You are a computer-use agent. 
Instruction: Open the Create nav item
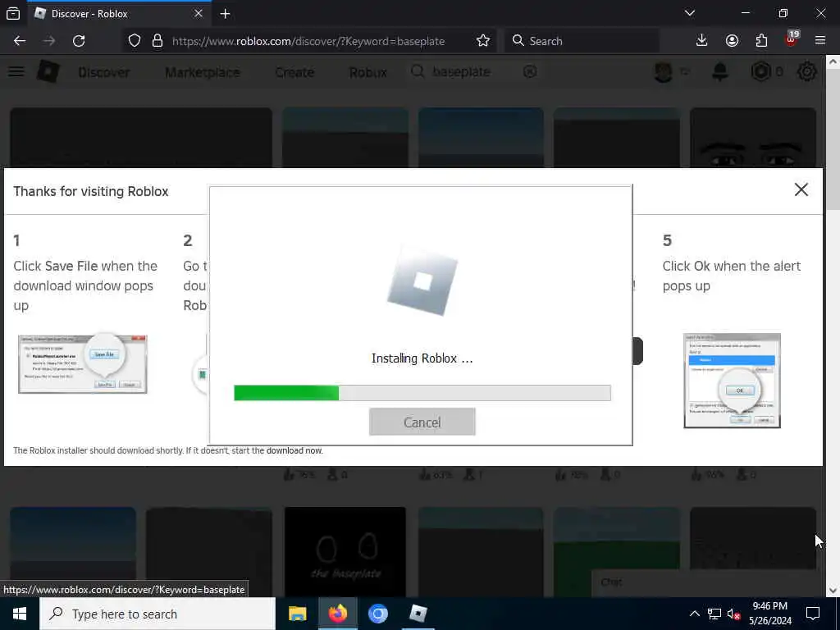294,72
